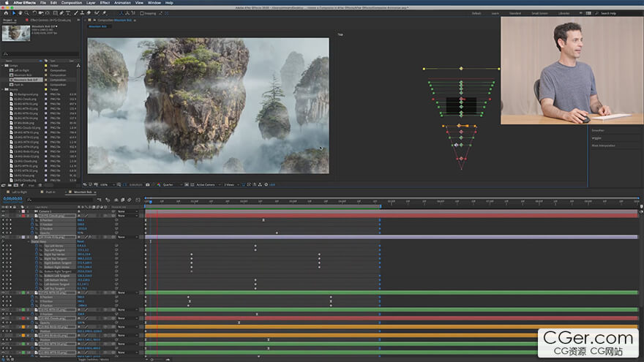The height and width of the screenshot is (362, 644).
Task: Click the yellow label swatch of Comps folder
Action: click(x=45, y=65)
